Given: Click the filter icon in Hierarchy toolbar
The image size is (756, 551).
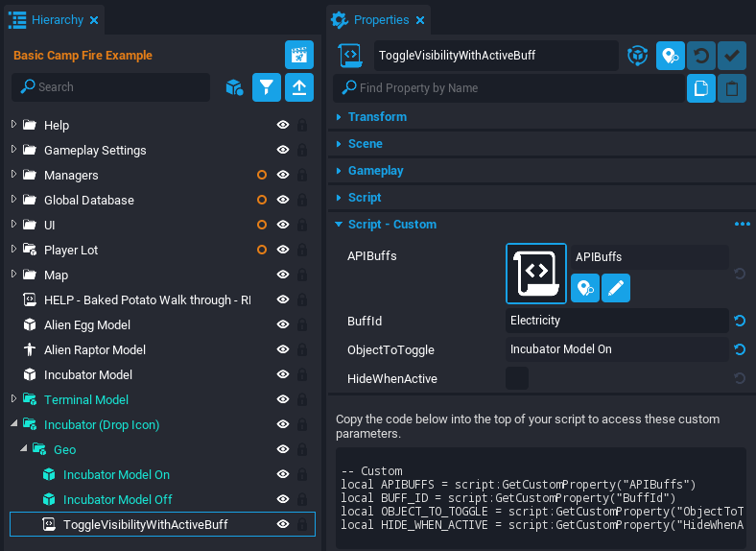Looking at the screenshot, I should point(267,87).
